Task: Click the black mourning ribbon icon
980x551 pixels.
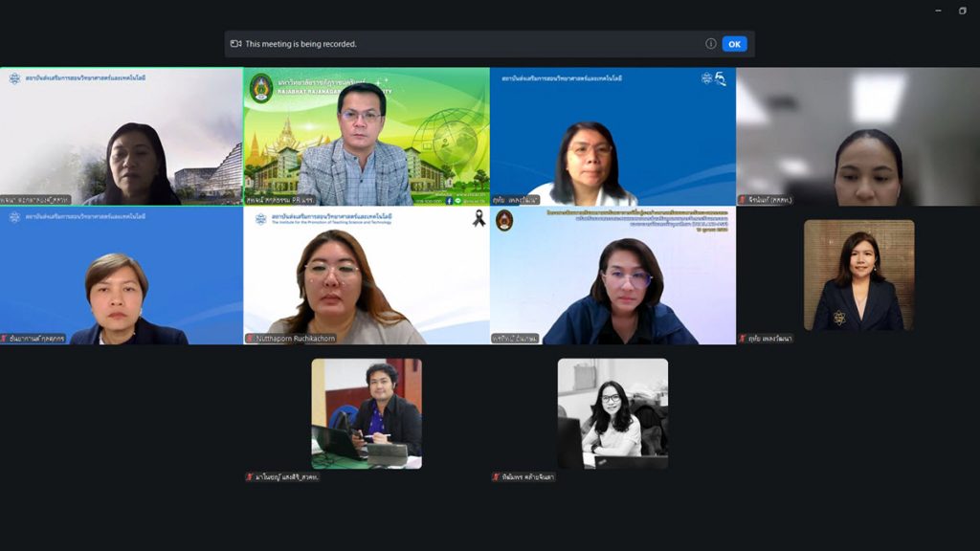Action: pyautogui.click(x=479, y=219)
